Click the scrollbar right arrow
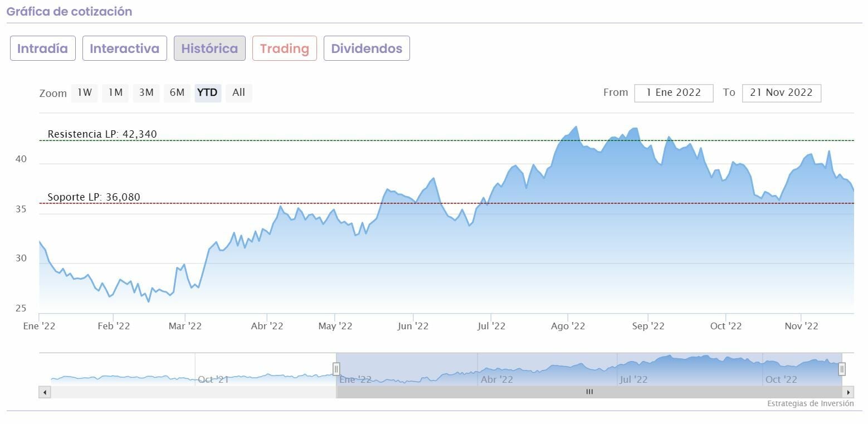The width and height of the screenshot is (868, 424). (848, 392)
